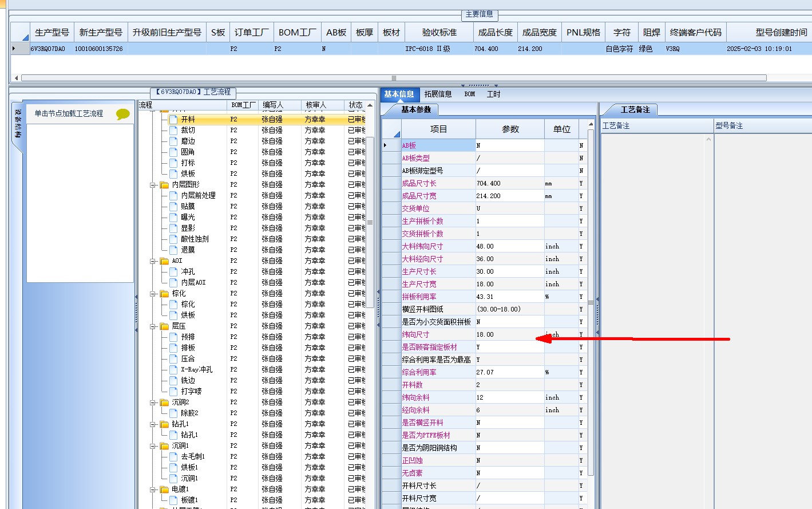Click the 大料纬向尺寸 parameter label
The height and width of the screenshot is (509, 812).
click(422, 246)
